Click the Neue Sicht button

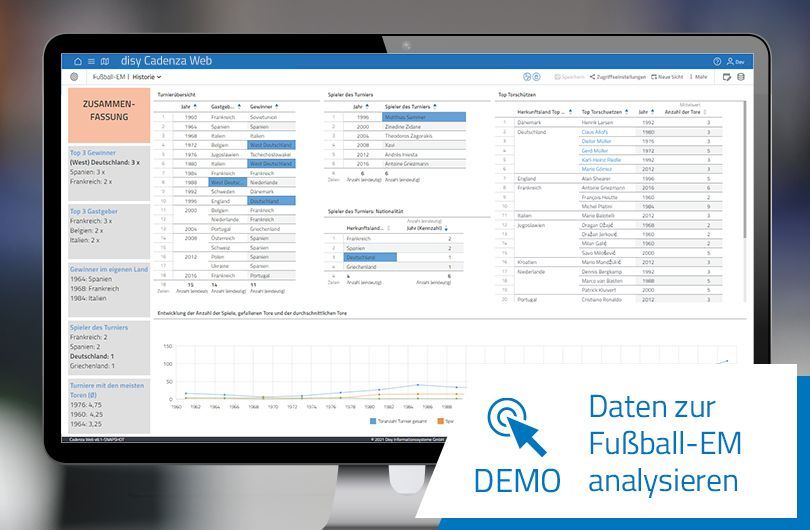coord(667,76)
